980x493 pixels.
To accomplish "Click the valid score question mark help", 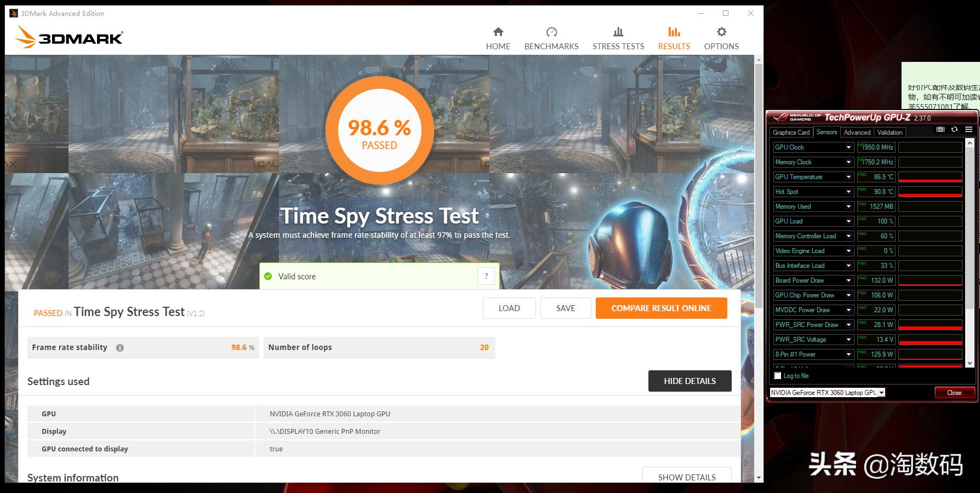I will tap(486, 276).
